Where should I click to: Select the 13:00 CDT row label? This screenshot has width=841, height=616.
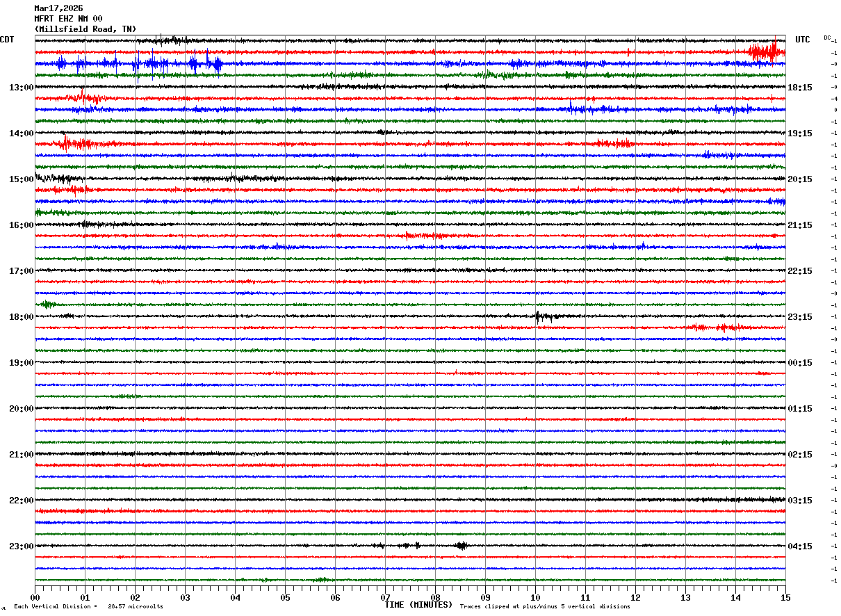21,88
